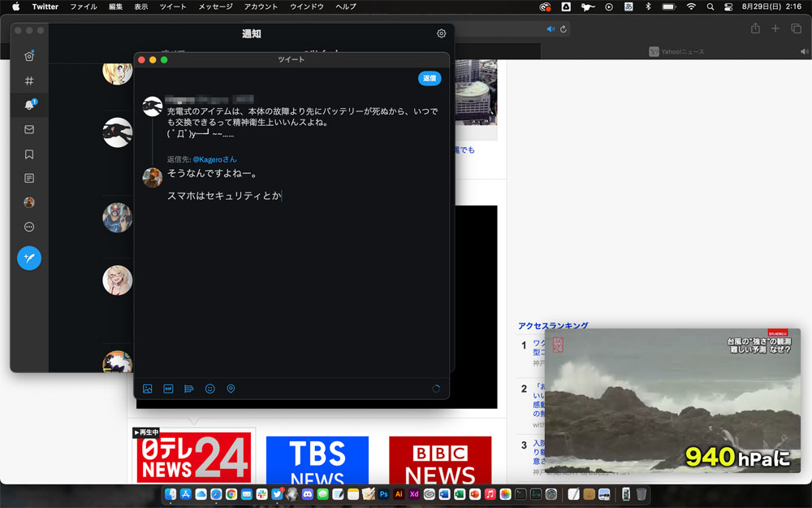The width and height of the screenshot is (812, 508).
Task: Open the More (ellipsis) menu in Twitter sidebar
Action: point(29,227)
